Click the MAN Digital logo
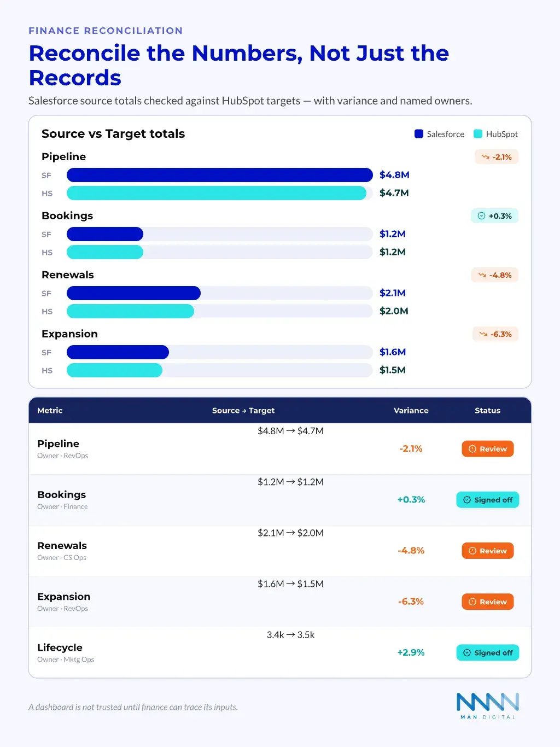The height and width of the screenshot is (747, 560). [488, 705]
